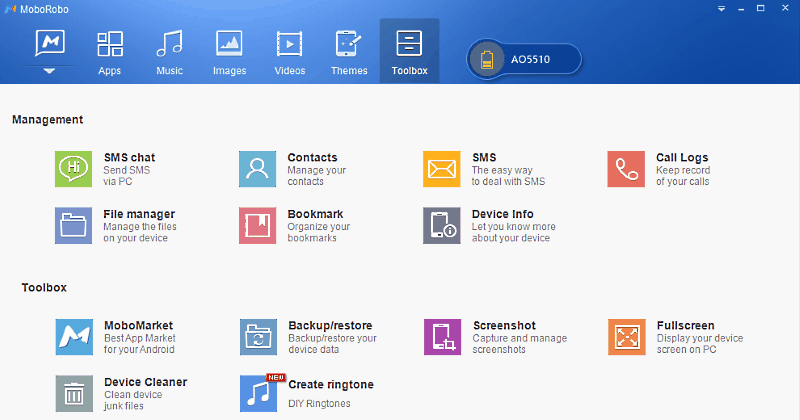Select the Videos tab

click(290, 52)
